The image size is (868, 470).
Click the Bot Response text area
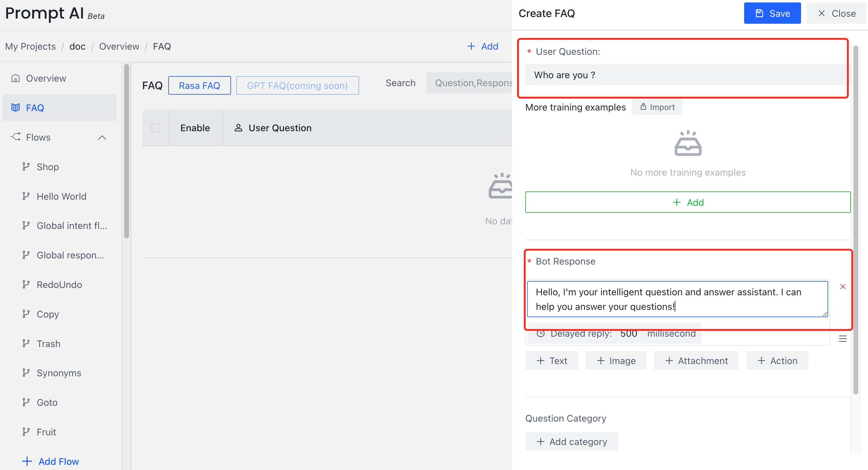pyautogui.click(x=677, y=299)
